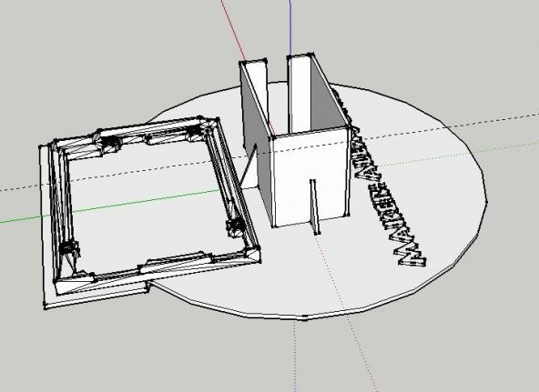Viewport: 539px width, 392px height.
Task: Click the blue vertical axis line
Action: (290, 27)
